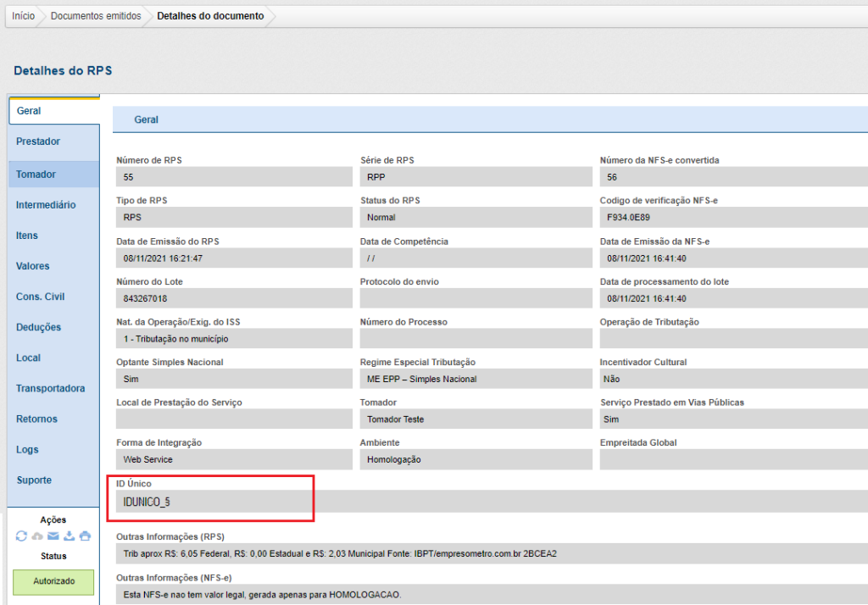
Task: Show the Deduções tab
Action: tap(38, 327)
